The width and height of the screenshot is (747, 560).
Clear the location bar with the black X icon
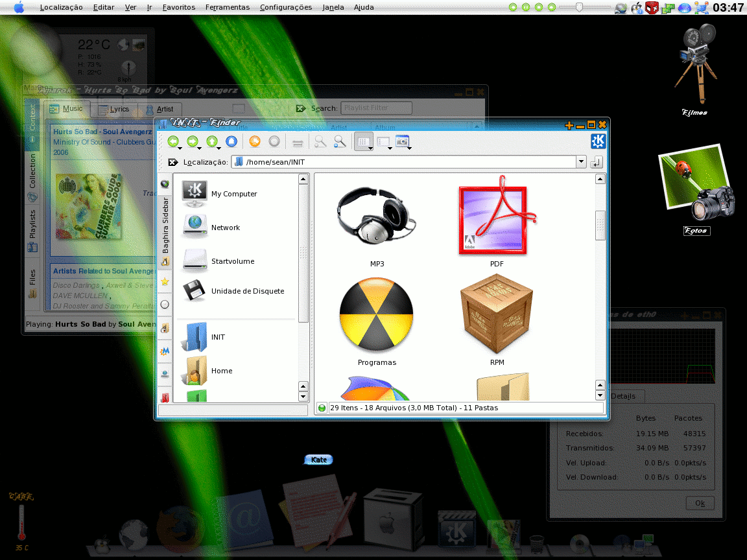(173, 163)
